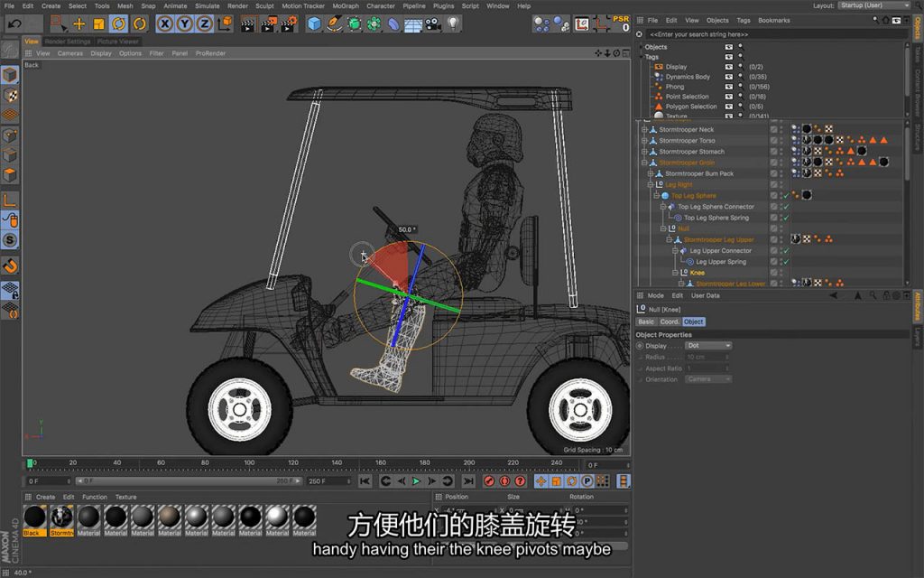Activate the Move tool
This screenshot has height=578, width=924.
click(79, 24)
